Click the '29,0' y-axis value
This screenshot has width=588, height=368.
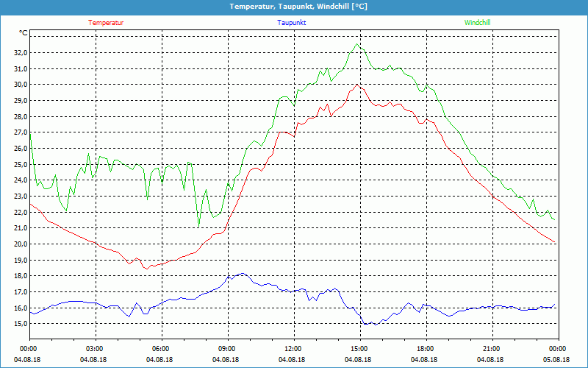coord(21,101)
